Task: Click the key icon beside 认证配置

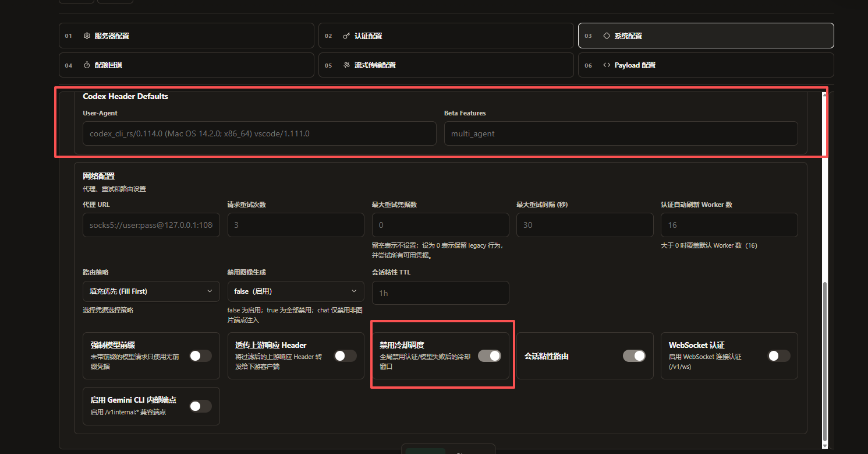Action: [346, 36]
